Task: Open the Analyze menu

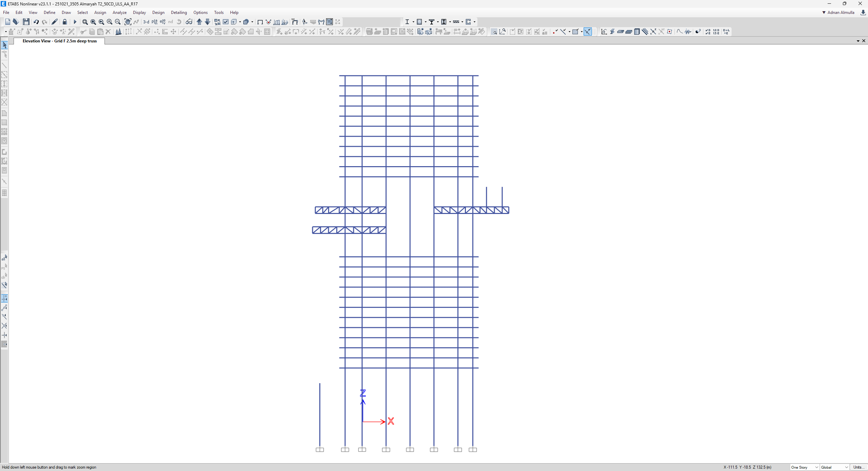Action: [x=119, y=13]
